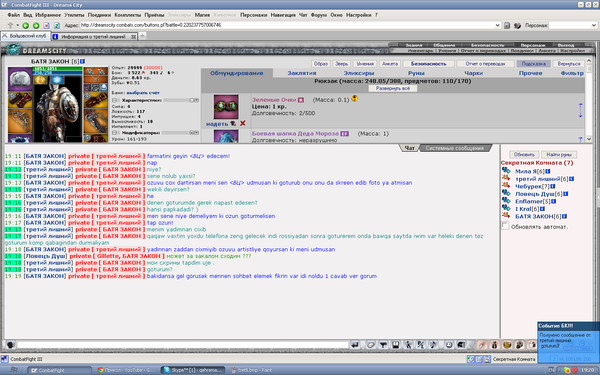Open the Файл menu
600x375 pixels.
click(14, 15)
